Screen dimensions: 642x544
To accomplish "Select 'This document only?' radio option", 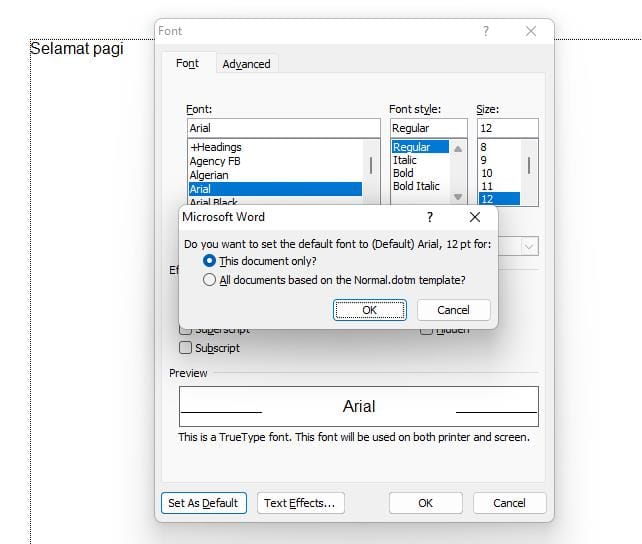I will coord(209,260).
